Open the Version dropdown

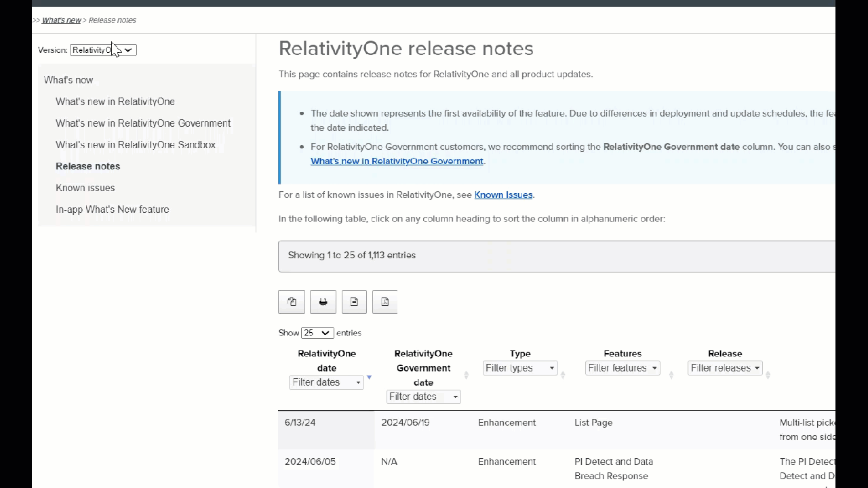pos(103,49)
